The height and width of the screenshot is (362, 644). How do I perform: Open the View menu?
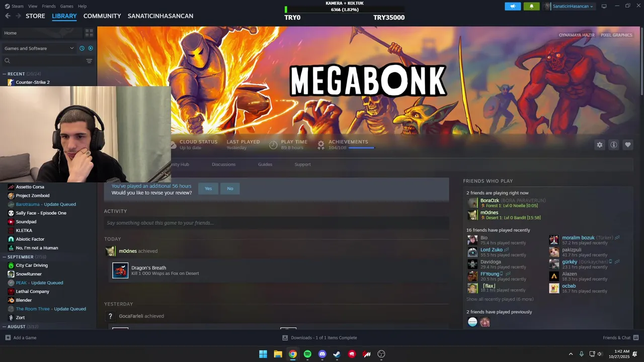tap(33, 6)
